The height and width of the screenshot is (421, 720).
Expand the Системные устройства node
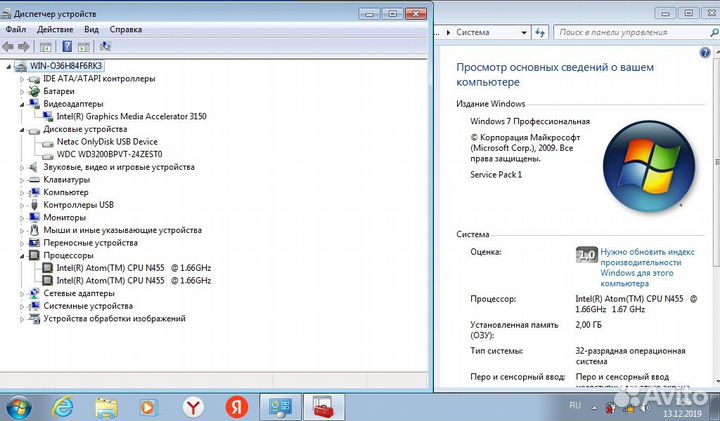[22, 306]
